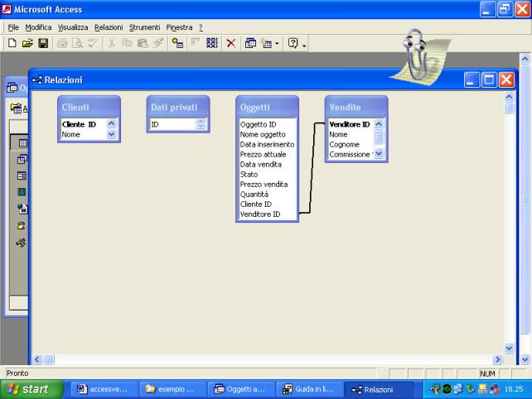532x399 pixels.
Task: Click scroll up arrow in Vendite table box
Action: click(379, 124)
